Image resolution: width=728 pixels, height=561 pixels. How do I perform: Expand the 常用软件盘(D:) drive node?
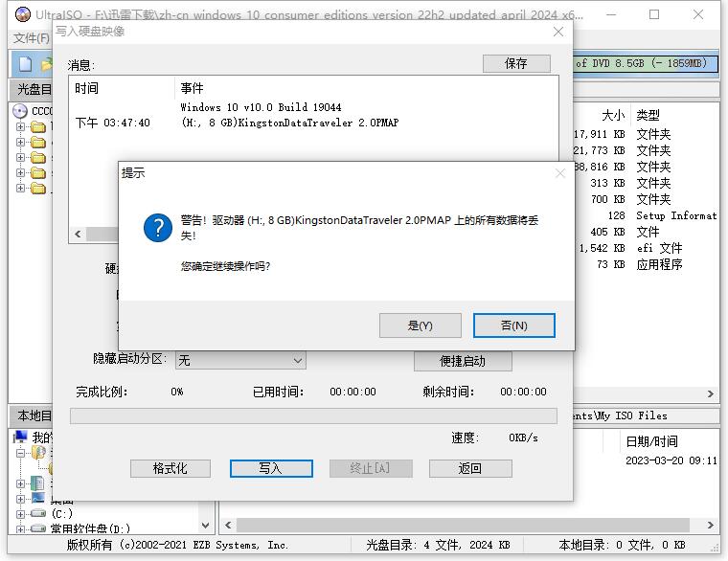point(20,529)
